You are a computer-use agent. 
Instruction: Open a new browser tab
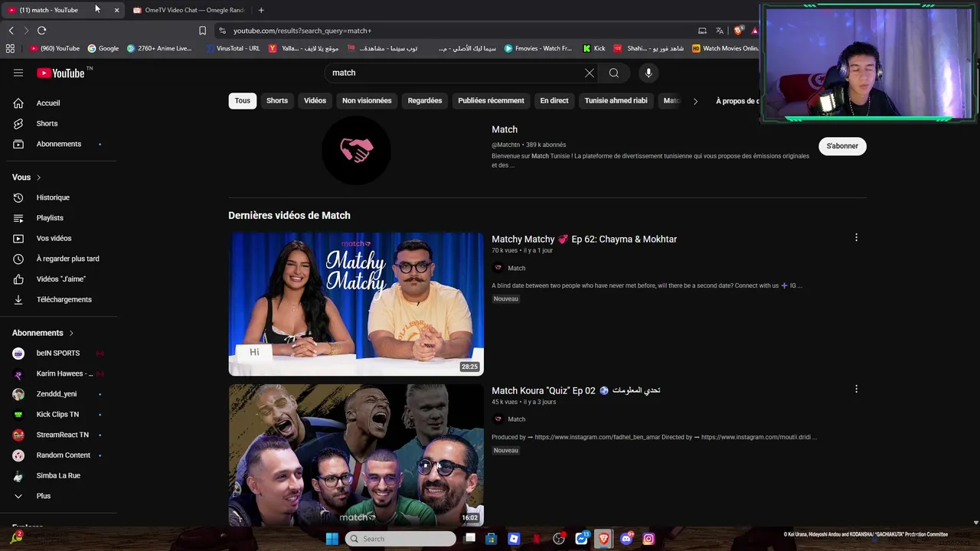pos(261,10)
